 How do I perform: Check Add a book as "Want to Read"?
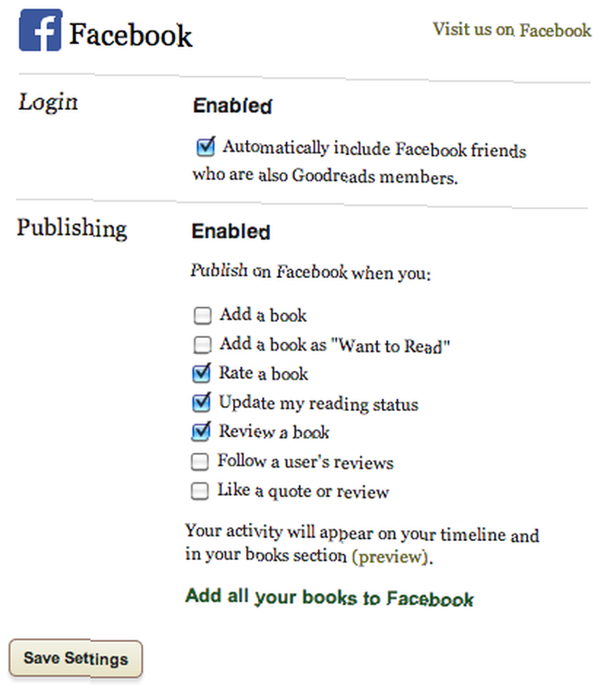202,344
